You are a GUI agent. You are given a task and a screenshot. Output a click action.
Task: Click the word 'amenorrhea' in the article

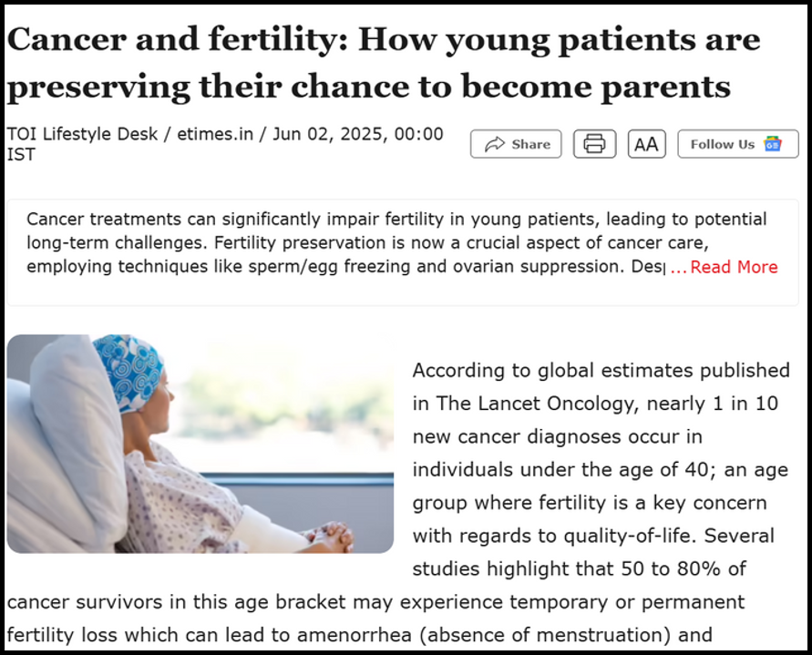pyautogui.click(x=355, y=635)
